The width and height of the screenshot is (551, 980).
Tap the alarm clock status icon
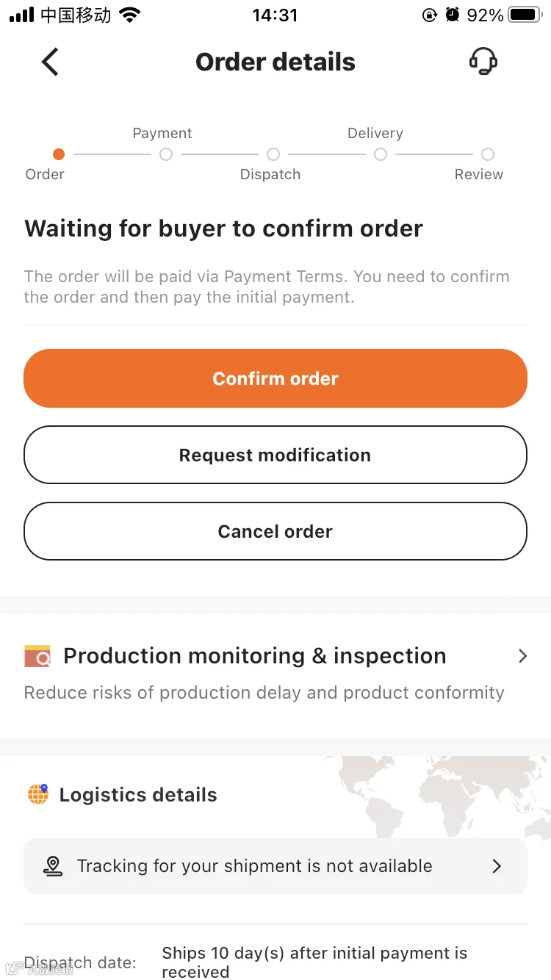[453, 15]
